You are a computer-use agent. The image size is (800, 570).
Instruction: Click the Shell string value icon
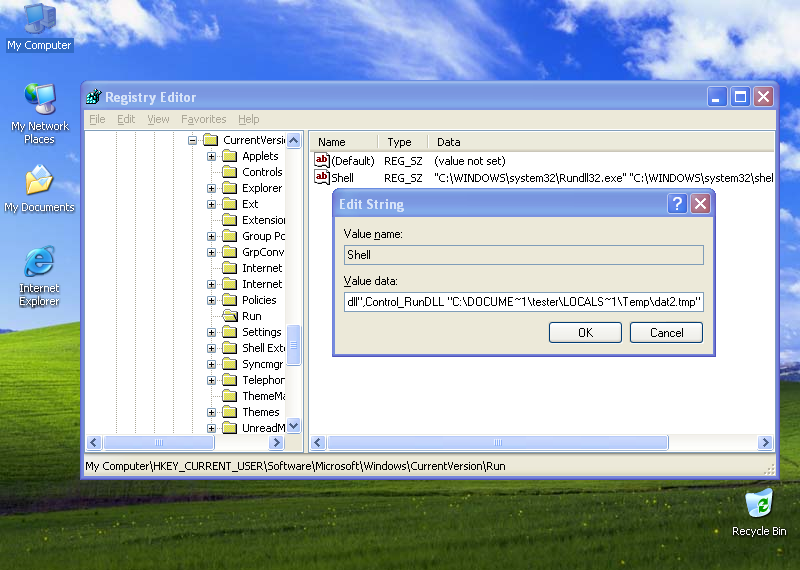pos(321,178)
